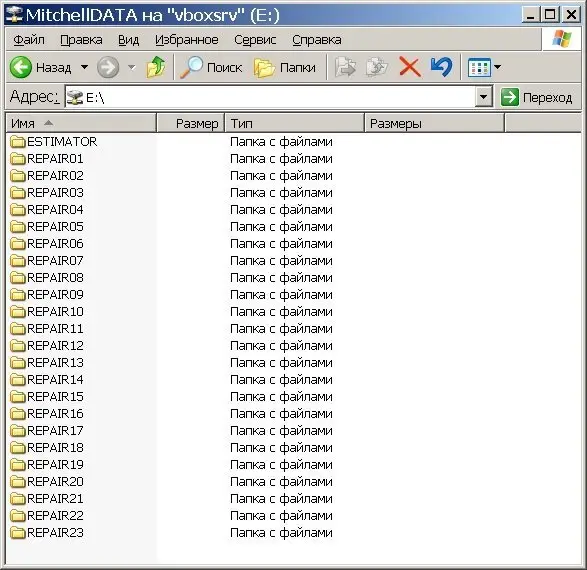Image resolution: width=587 pixels, height=570 pixels.
Task: Toggle the Folders (Папки) pane
Action: point(285,67)
